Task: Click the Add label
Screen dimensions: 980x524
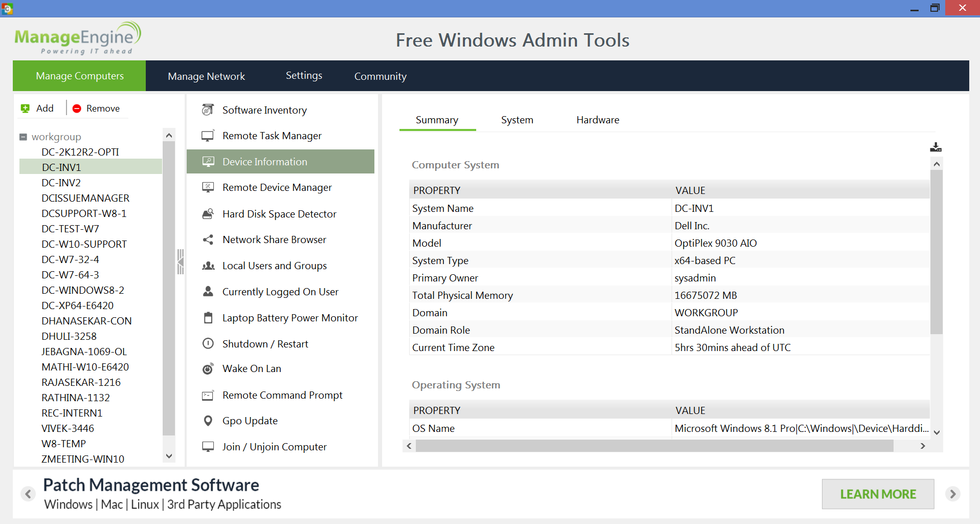Action: (45, 108)
